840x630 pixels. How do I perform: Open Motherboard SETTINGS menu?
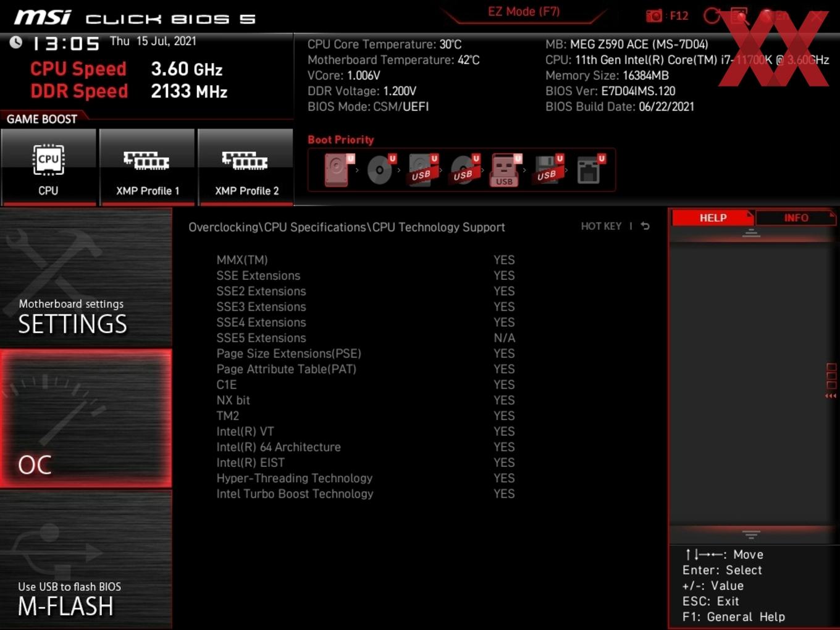[86, 277]
